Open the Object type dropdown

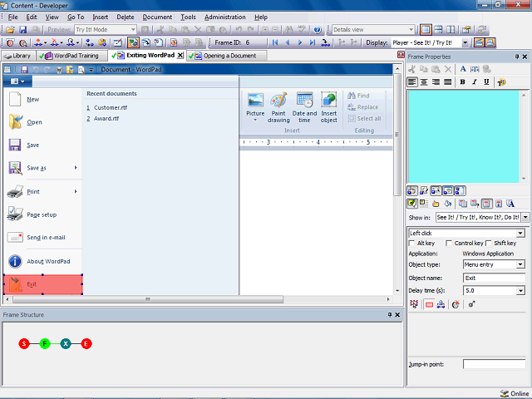point(520,264)
